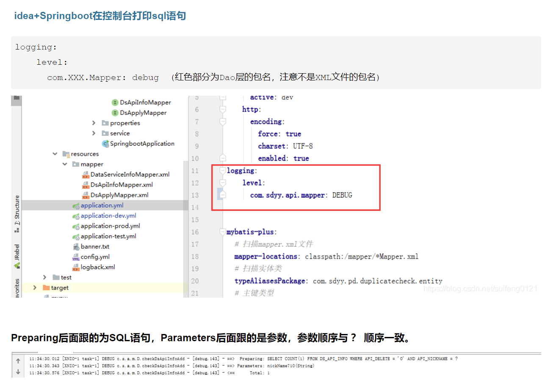The height and width of the screenshot is (392, 556).
Task: Open the JRebel tool window tab
Action: click(17, 256)
